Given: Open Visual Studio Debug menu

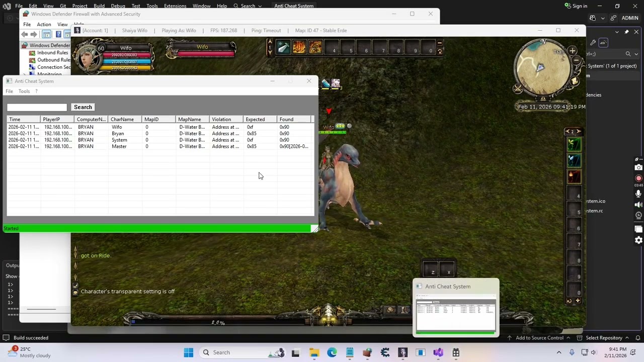Looking at the screenshot, I should coord(118,6).
